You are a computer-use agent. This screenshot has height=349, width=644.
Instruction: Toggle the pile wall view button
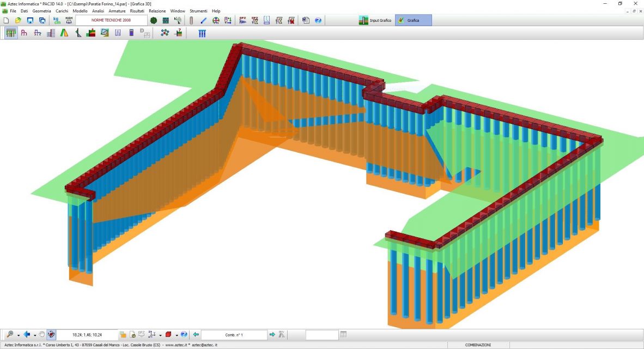tap(10, 33)
